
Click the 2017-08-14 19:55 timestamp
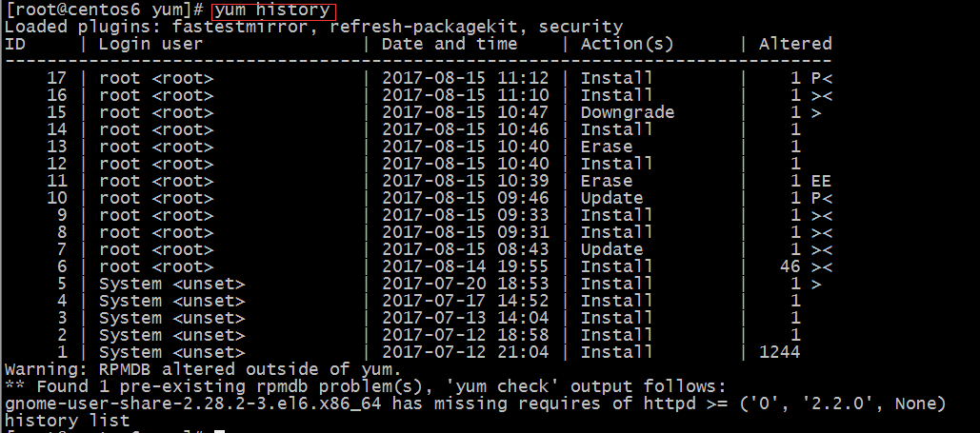(x=466, y=266)
